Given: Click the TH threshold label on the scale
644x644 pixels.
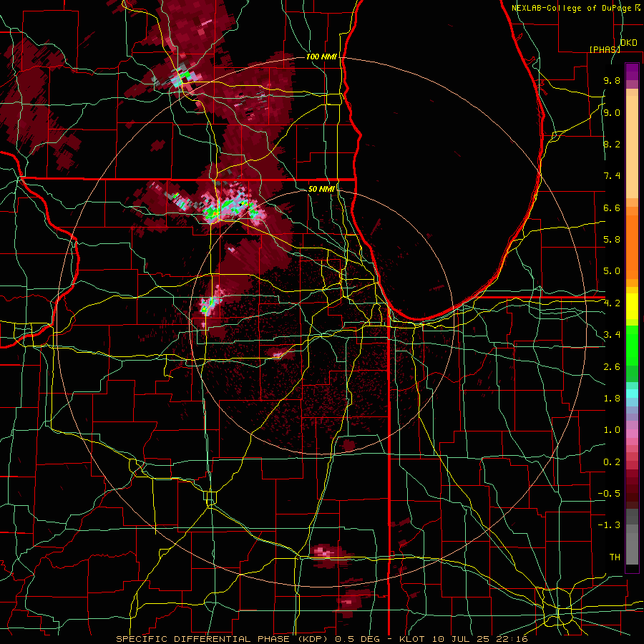Looking at the screenshot, I should (x=615, y=557).
